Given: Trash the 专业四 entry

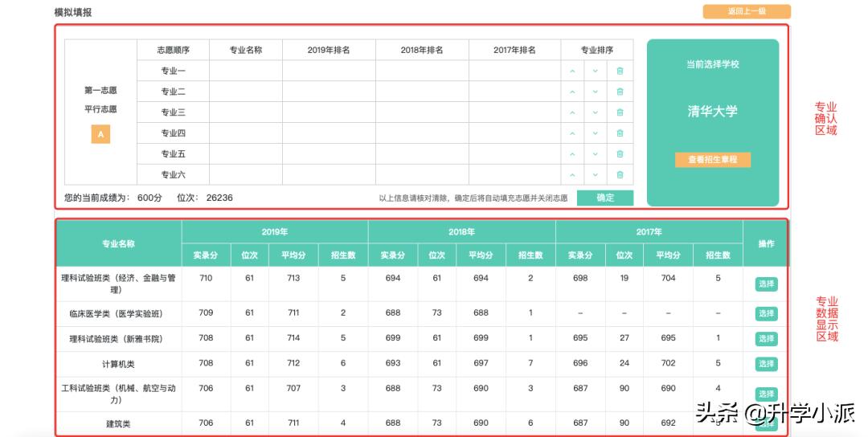Looking at the screenshot, I should coord(620,133).
